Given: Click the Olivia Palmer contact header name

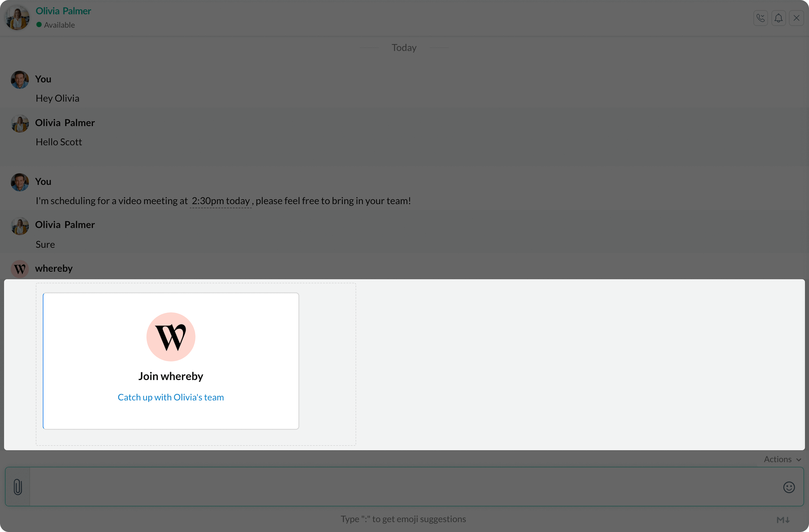Looking at the screenshot, I should click(x=63, y=11).
